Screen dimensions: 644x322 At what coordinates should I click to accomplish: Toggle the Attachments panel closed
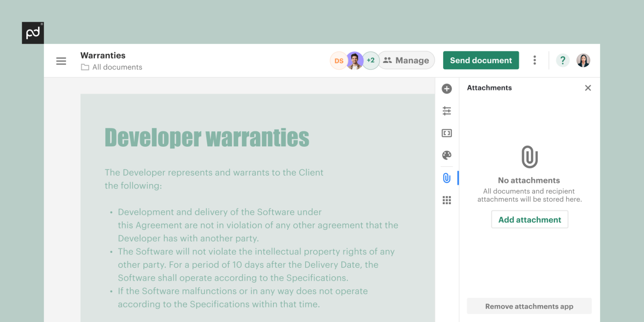pyautogui.click(x=588, y=88)
